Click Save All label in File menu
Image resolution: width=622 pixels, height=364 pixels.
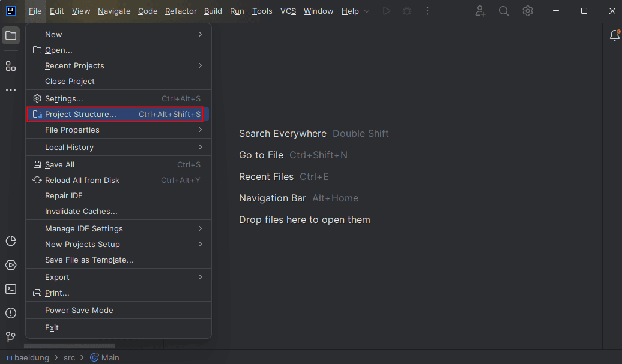pos(59,164)
